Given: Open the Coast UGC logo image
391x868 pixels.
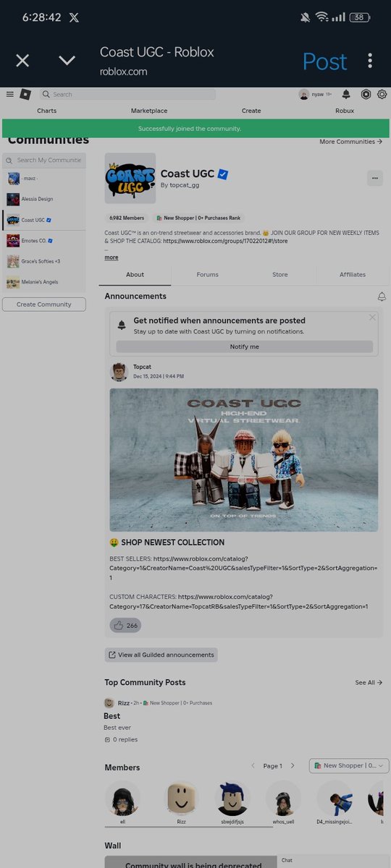Looking at the screenshot, I should 130,178.
